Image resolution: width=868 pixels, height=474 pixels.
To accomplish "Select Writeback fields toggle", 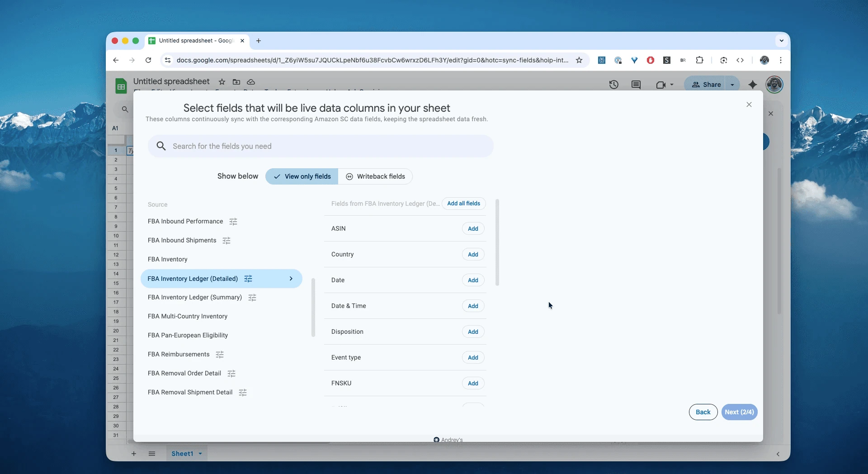I will point(375,176).
